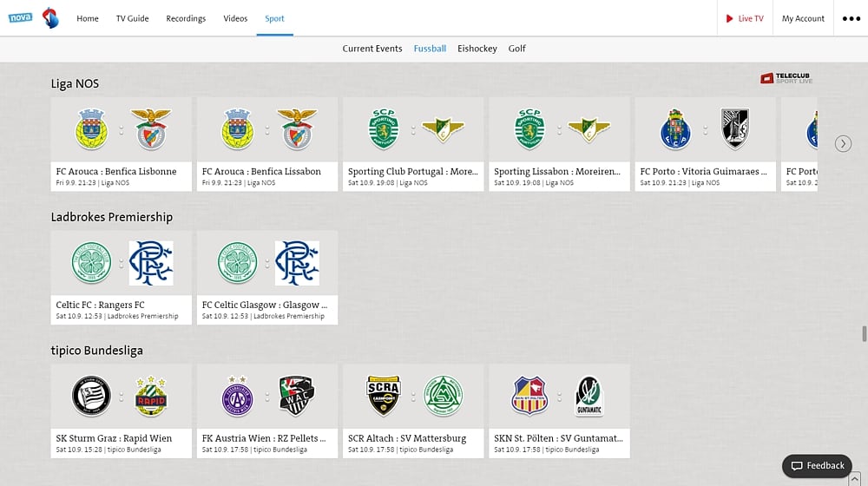Click the Swisscom logo icon

coord(50,18)
